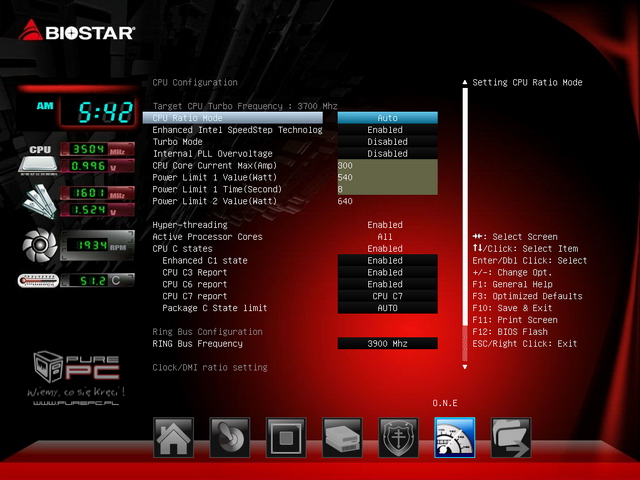Open the CPU C7 report dropdown

tap(387, 296)
